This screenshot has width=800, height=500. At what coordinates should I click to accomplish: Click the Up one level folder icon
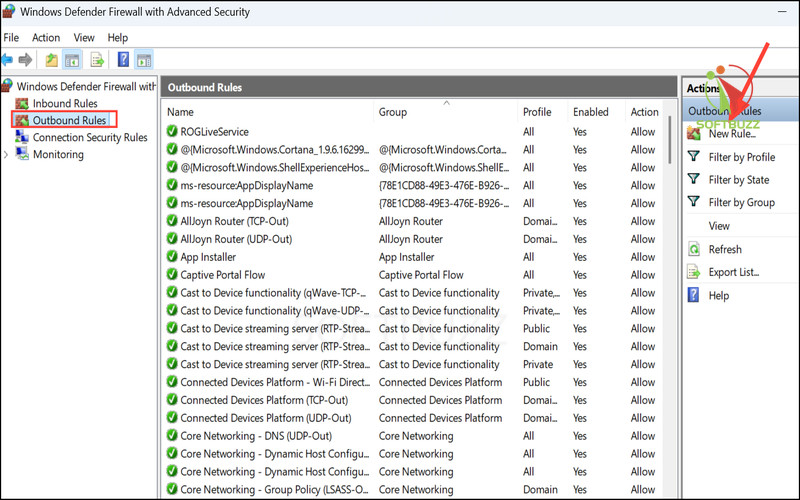(x=51, y=60)
